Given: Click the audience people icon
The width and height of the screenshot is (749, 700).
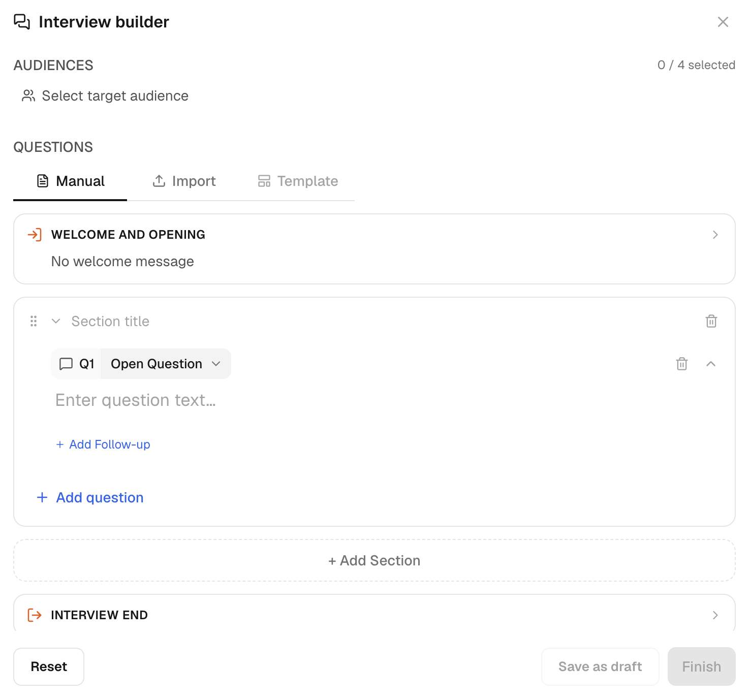Looking at the screenshot, I should [x=28, y=96].
